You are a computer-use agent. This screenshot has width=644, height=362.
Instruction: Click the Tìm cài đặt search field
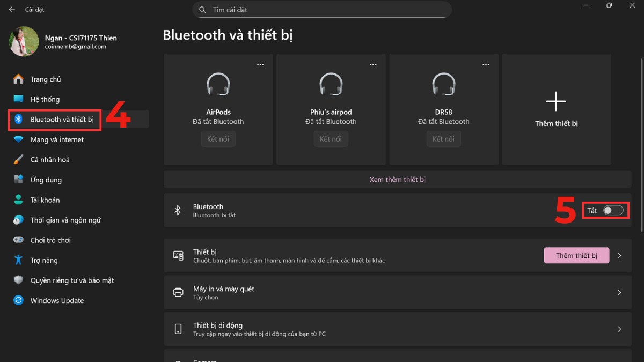click(x=322, y=9)
